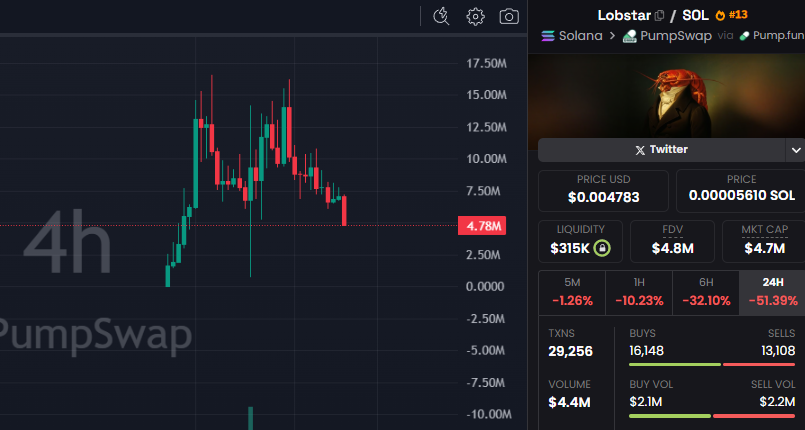Viewport: 805px width, 430px height.
Task: Click the 10.00M price axis label
Action: pyautogui.click(x=486, y=159)
